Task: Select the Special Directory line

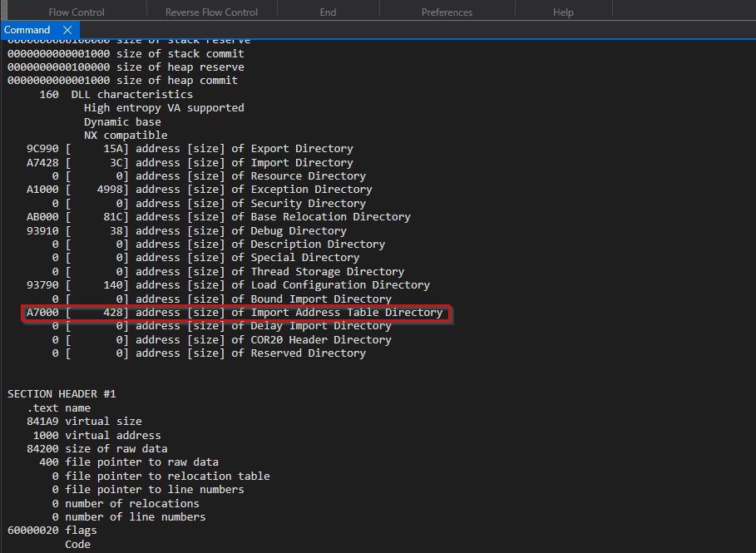Action: 206,258
